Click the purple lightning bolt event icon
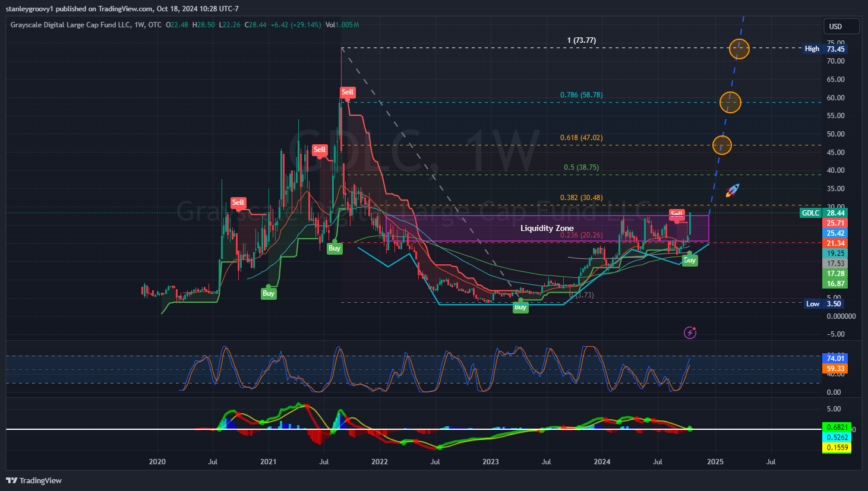The width and height of the screenshot is (868, 491). coord(690,332)
